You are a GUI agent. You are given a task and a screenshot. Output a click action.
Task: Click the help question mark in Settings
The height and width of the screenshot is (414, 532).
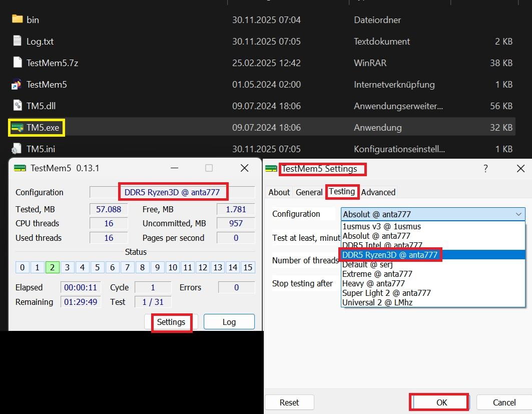click(x=485, y=168)
